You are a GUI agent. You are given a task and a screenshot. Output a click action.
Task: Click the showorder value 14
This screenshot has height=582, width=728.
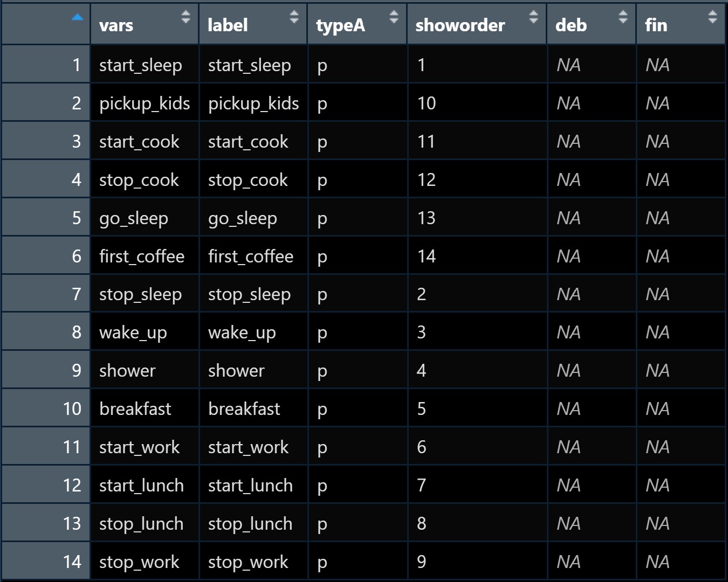pos(427,257)
